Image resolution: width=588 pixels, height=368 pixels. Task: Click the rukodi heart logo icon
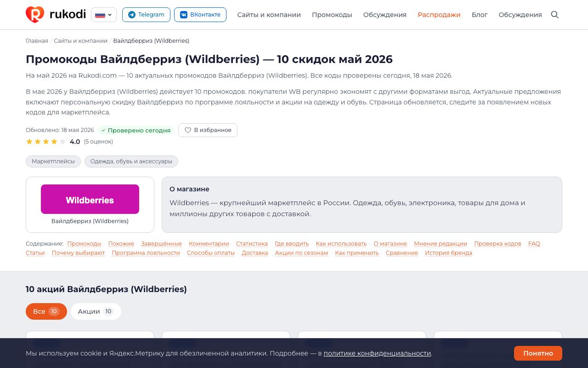pyautogui.click(x=35, y=15)
